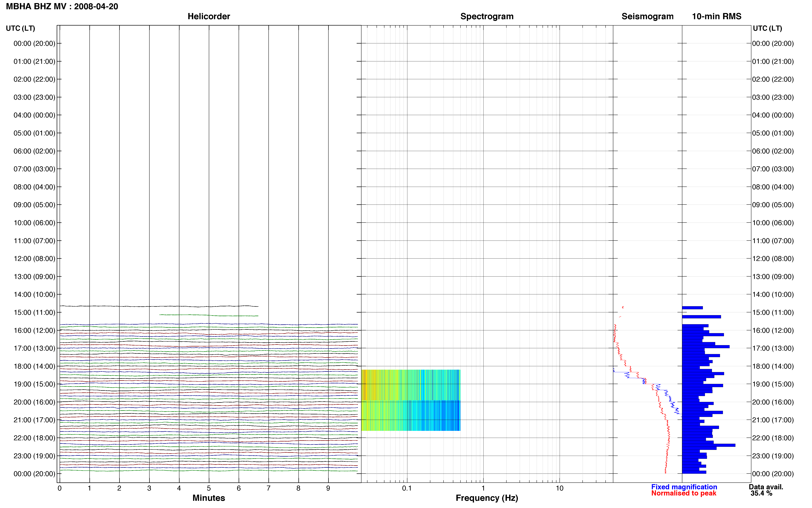Image resolution: width=812 pixels, height=508 pixels.
Task: Select the right 12:00 (08:00) time label
Action: 773,259
